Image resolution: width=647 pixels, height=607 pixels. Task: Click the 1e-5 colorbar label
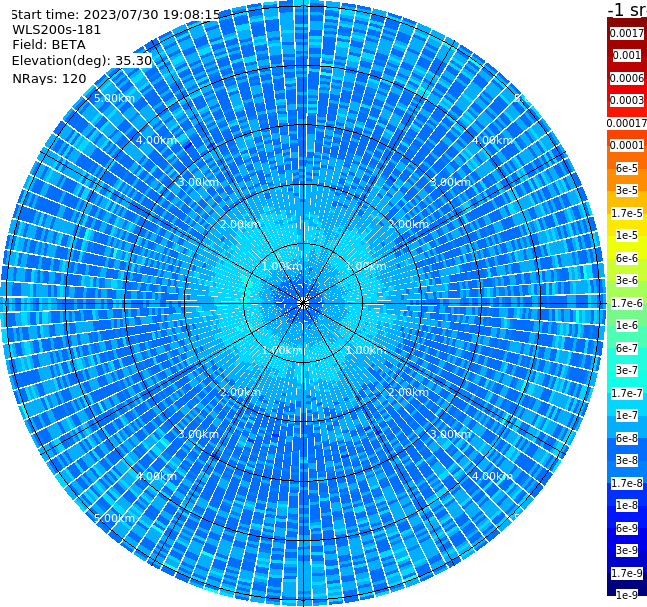pyautogui.click(x=627, y=235)
